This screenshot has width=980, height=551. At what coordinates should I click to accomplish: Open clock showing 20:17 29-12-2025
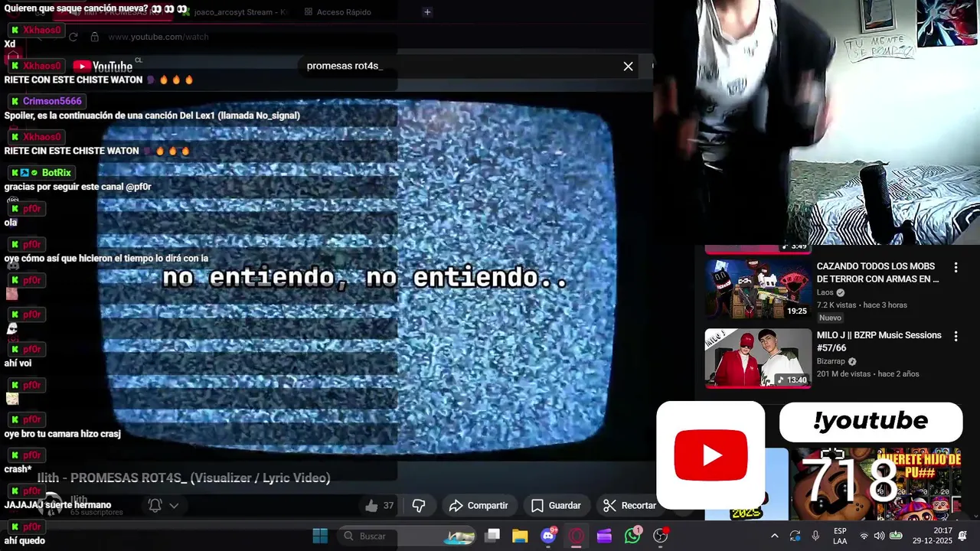pyautogui.click(x=932, y=536)
